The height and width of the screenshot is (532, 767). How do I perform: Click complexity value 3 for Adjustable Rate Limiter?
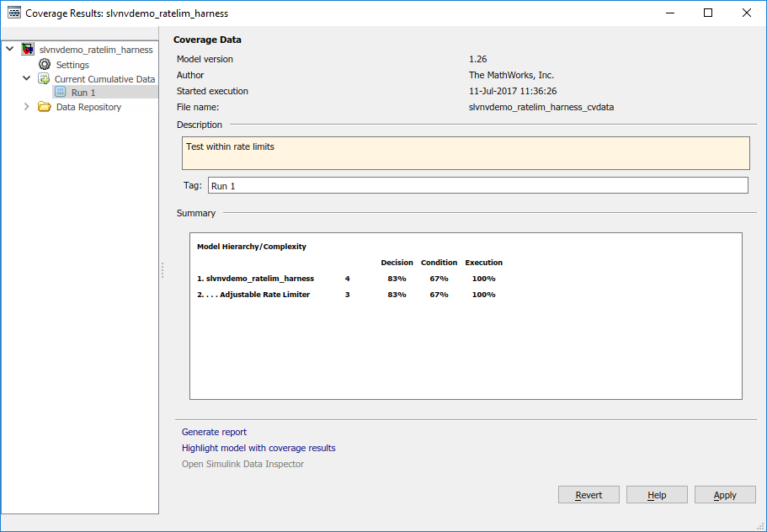pos(348,295)
